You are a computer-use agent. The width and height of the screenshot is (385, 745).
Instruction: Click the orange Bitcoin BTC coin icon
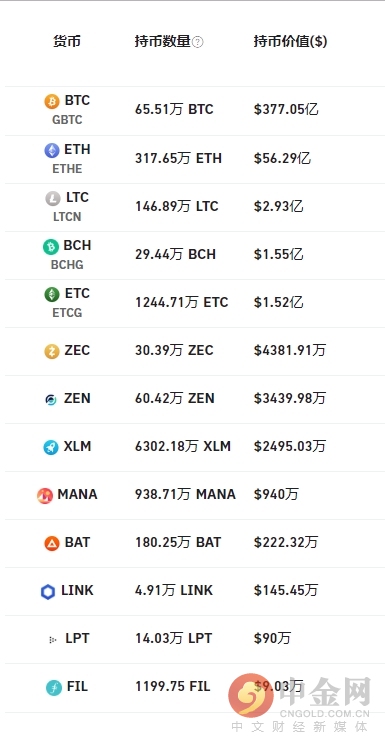coord(52,101)
